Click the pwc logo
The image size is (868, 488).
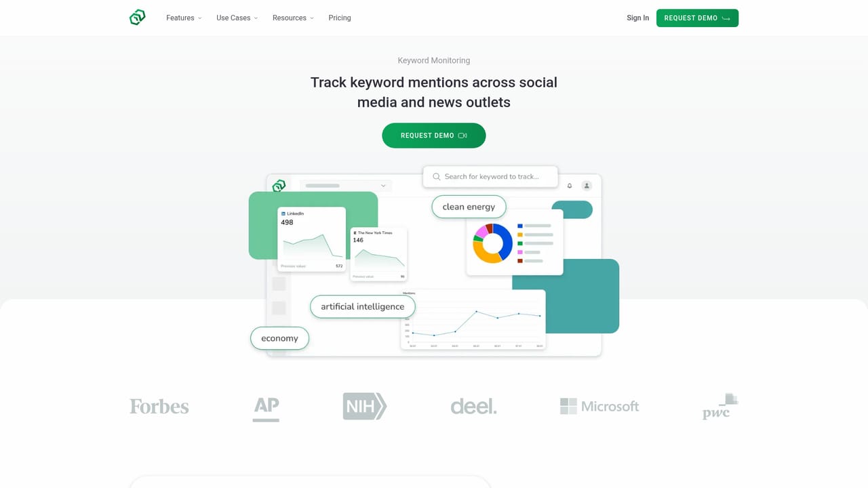720,407
